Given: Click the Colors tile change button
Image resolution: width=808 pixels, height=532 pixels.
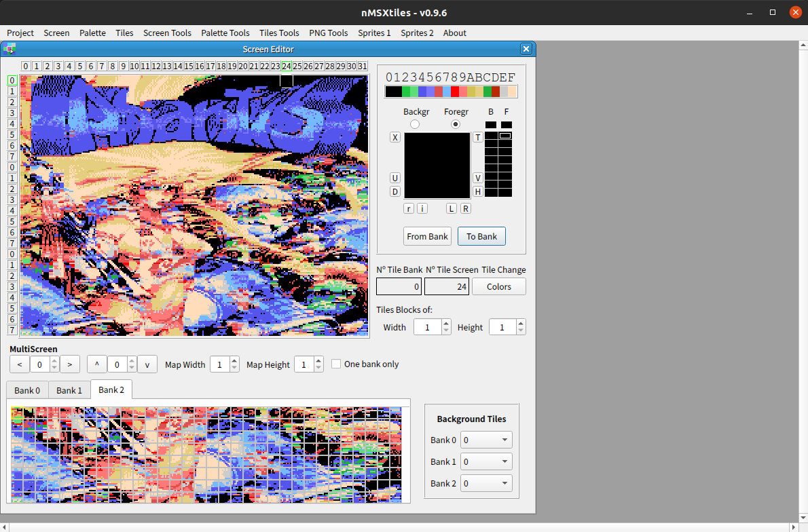Looking at the screenshot, I should (499, 287).
